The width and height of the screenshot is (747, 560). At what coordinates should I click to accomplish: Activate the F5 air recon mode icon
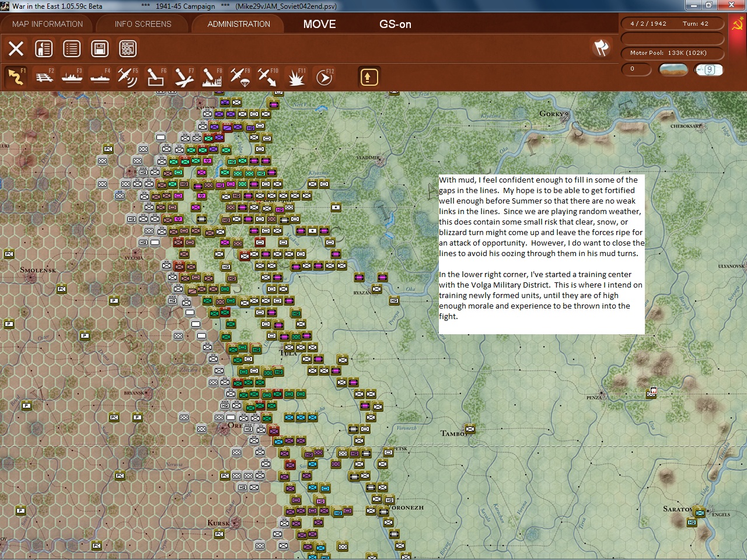(128, 77)
